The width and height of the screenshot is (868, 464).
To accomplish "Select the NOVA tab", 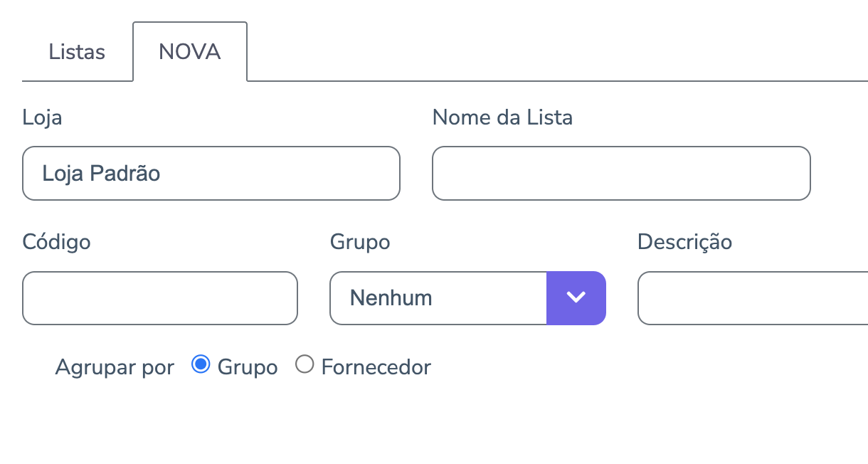I will (x=190, y=52).
